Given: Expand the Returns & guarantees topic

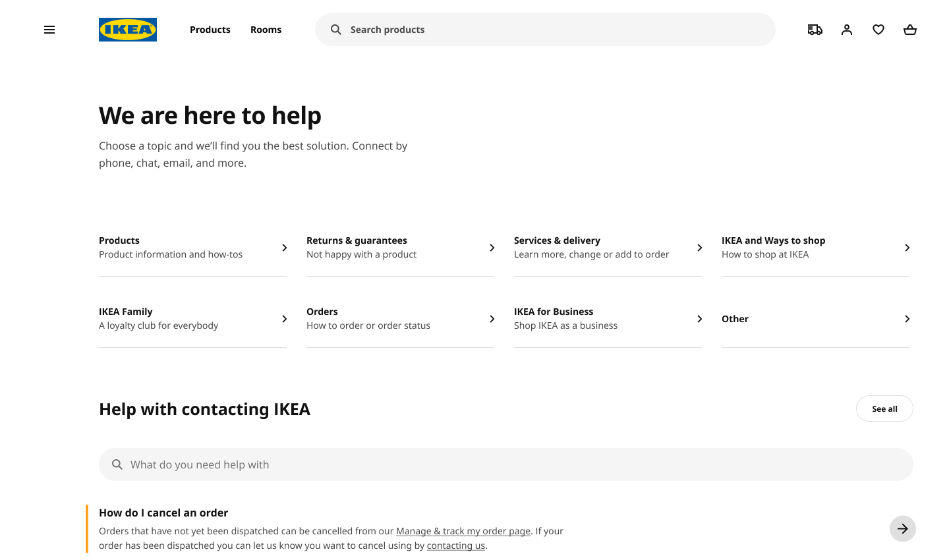Looking at the screenshot, I should coord(400,248).
